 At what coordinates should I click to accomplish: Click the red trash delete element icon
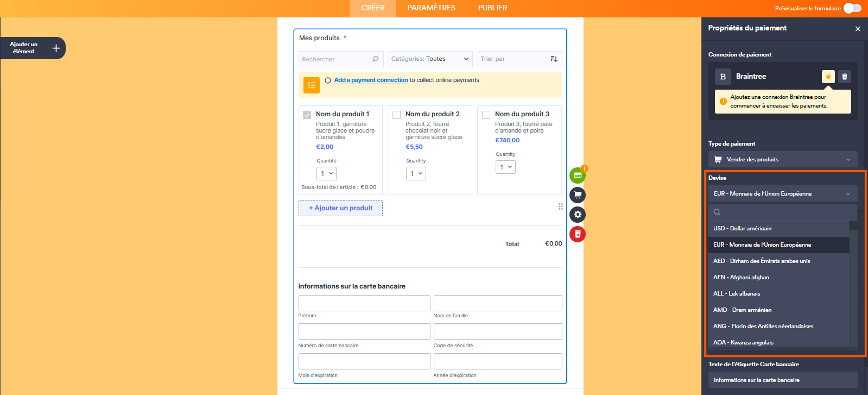pyautogui.click(x=578, y=234)
